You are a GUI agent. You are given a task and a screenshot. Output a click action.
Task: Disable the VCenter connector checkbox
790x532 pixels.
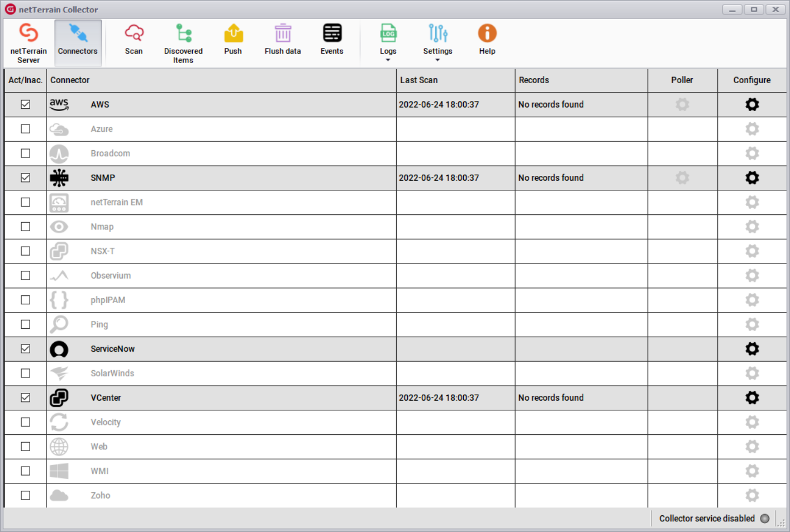(26, 397)
